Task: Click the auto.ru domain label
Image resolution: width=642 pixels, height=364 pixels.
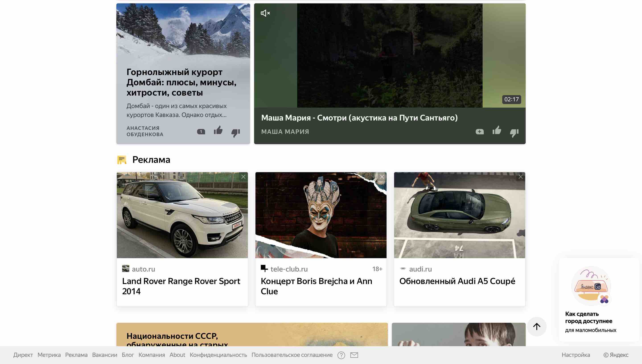Action: (x=144, y=269)
